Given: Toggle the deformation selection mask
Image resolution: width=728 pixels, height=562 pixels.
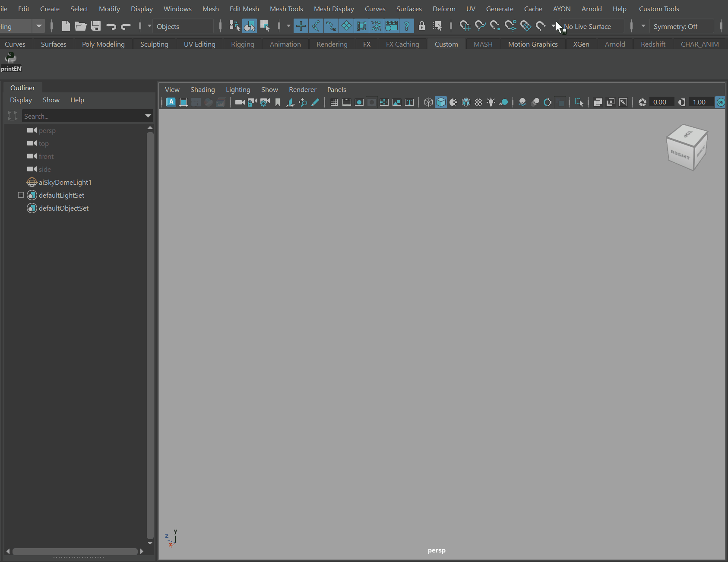Looking at the screenshot, I should pyautogui.click(x=361, y=26).
